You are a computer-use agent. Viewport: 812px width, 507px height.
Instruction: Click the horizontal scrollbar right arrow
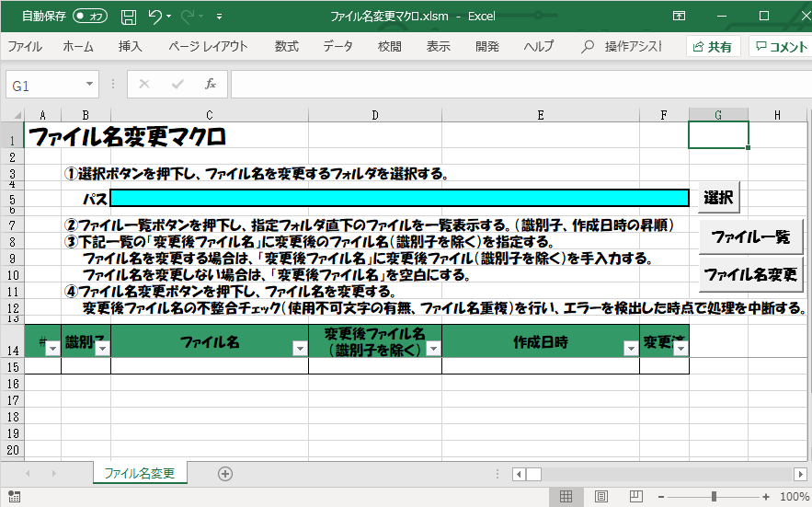[x=800, y=474]
